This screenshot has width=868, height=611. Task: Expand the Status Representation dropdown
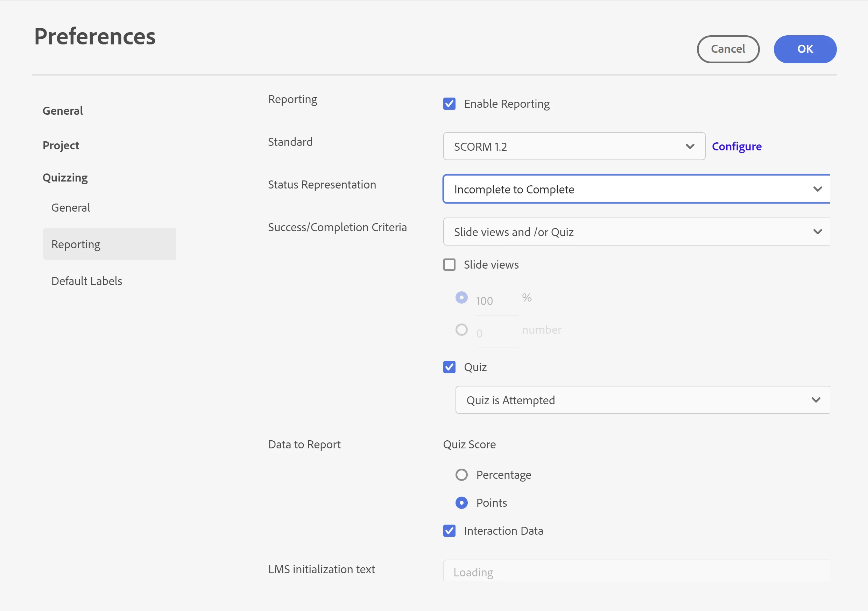coord(636,189)
